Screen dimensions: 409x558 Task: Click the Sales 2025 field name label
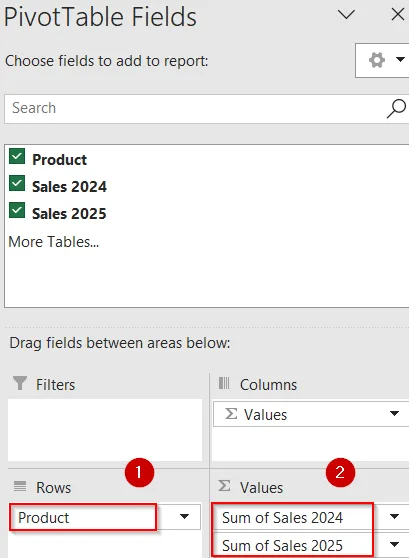(x=69, y=214)
